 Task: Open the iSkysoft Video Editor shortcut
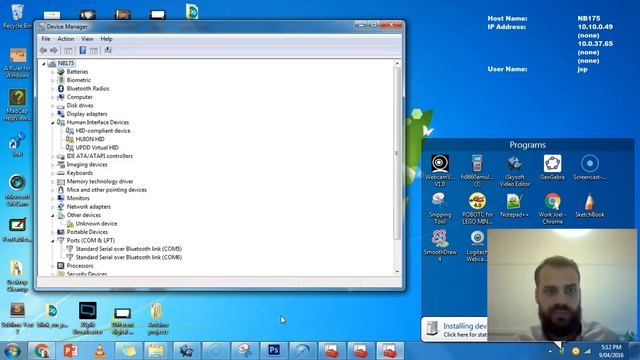pyautogui.click(x=515, y=171)
